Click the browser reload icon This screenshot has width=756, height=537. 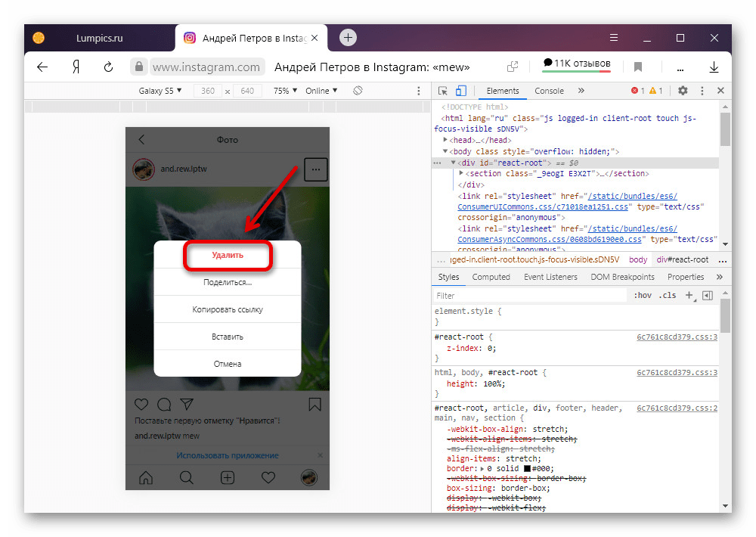pyautogui.click(x=108, y=67)
